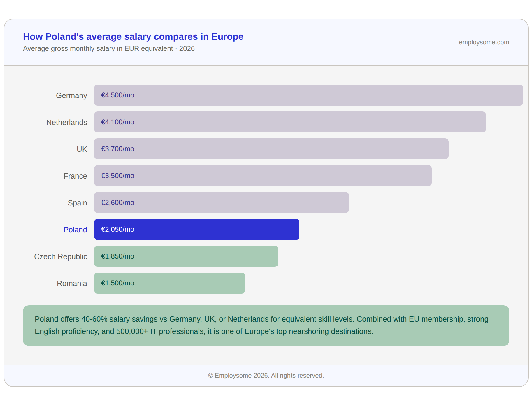Click the €4,500/mo value in Germany's bar
This screenshot has width=532, height=405.
(x=117, y=95)
